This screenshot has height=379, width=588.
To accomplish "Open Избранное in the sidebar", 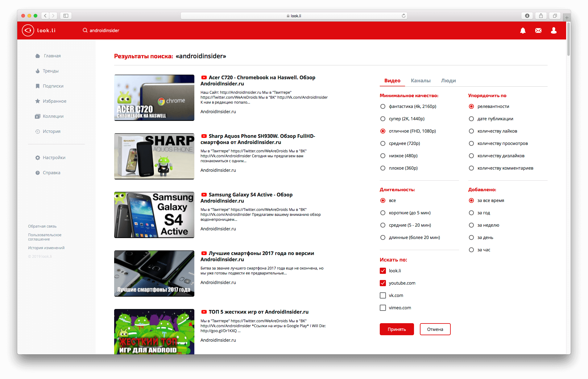I will tap(55, 101).
